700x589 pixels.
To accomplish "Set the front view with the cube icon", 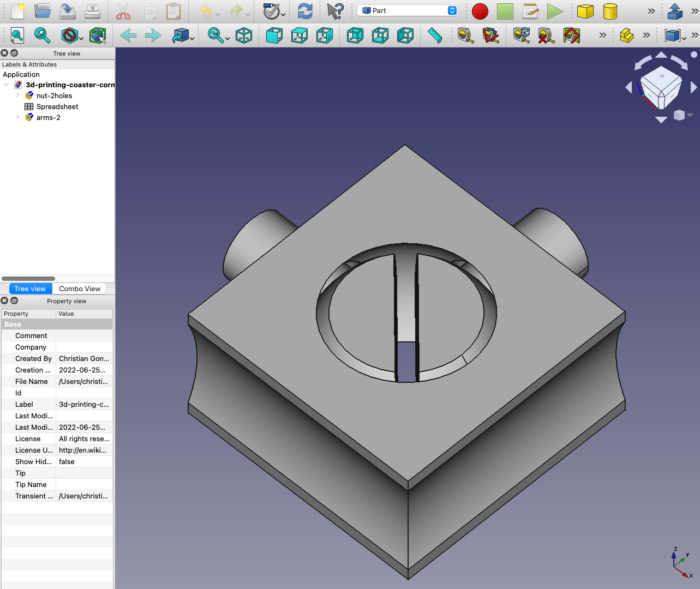I will [x=274, y=35].
